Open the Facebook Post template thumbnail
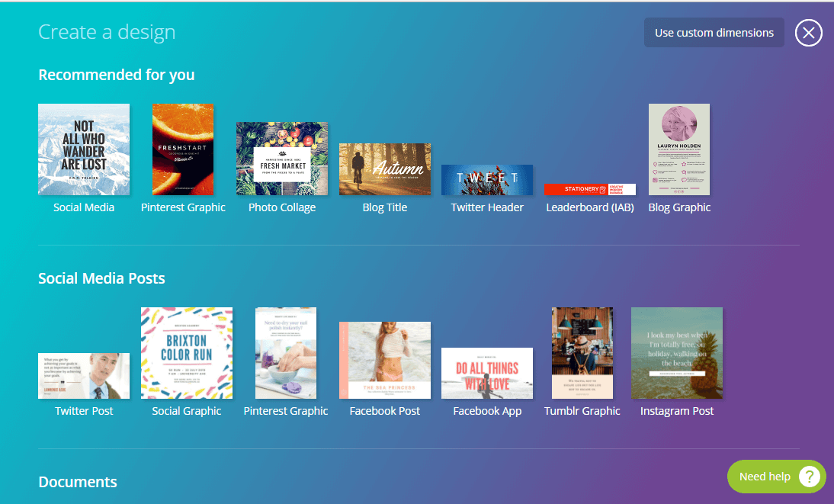834x504 pixels. 385,361
